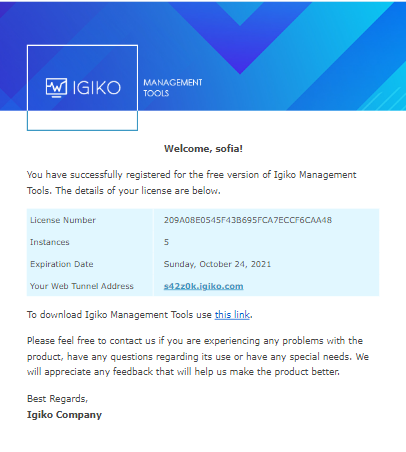Image resolution: width=406 pixels, height=452 pixels.
Task: Click the expiration date Sunday, October 24, 2021
Action: click(217, 264)
